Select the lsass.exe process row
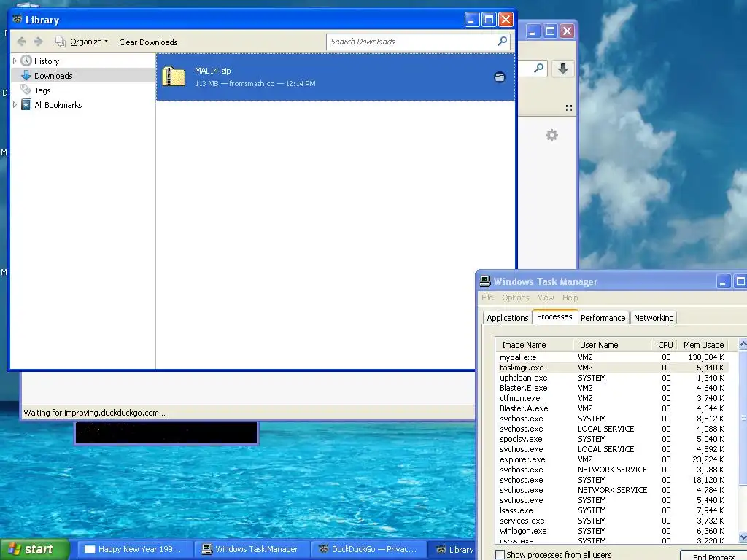This screenshot has height=560, width=747. pos(612,510)
